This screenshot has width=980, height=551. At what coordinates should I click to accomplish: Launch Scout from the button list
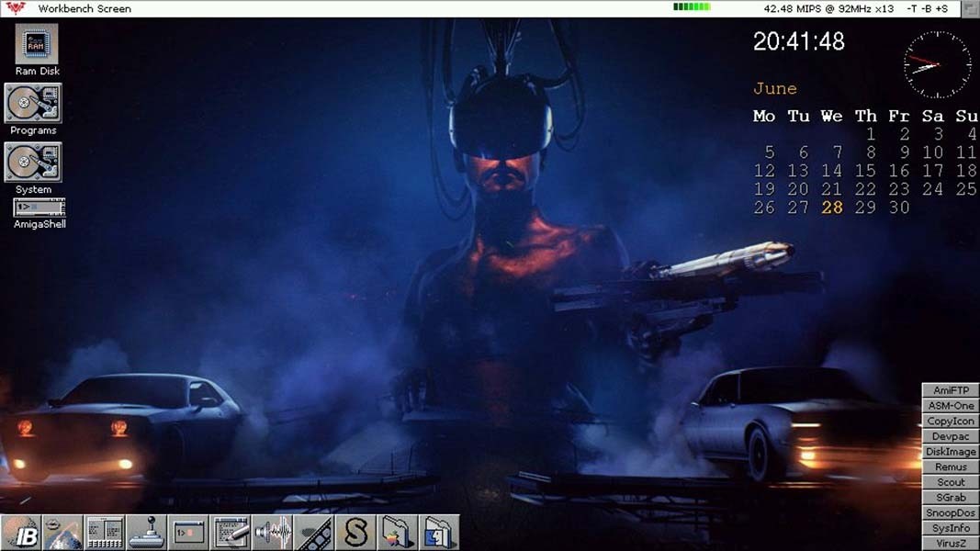tap(951, 482)
